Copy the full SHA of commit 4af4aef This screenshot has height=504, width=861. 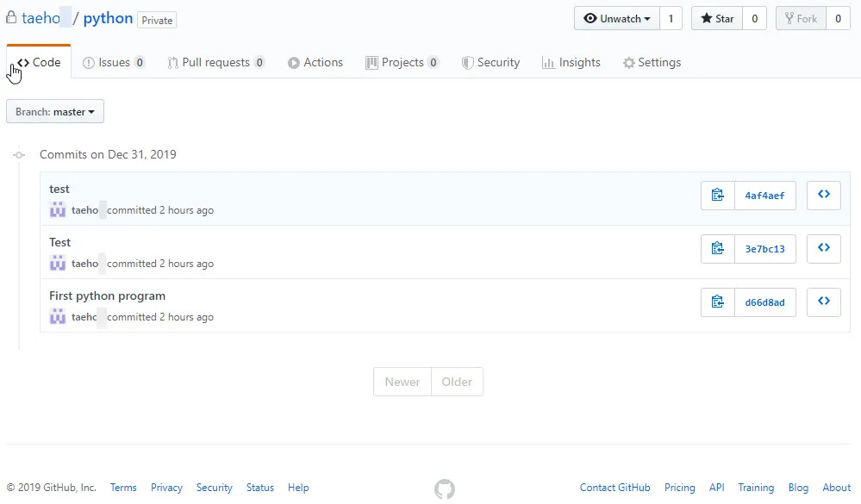coord(717,195)
